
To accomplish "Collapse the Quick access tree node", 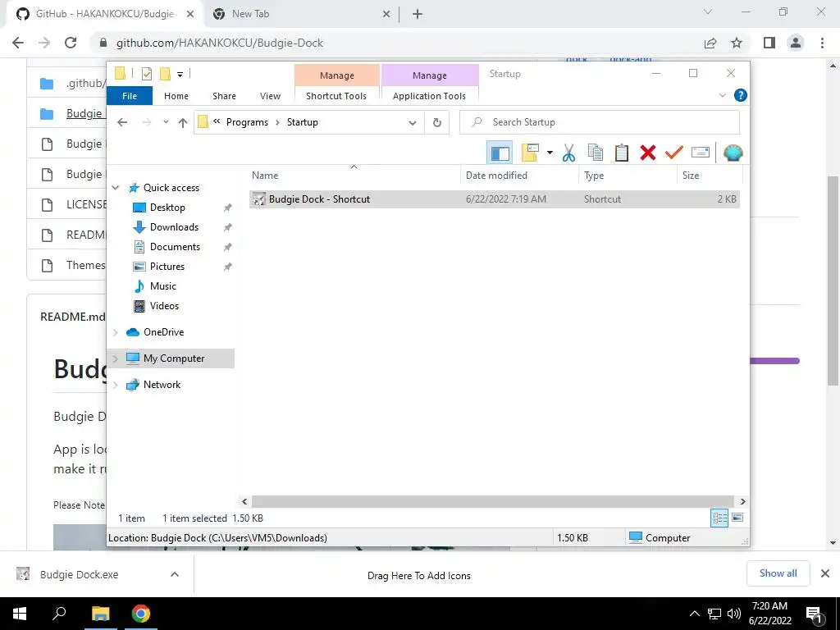I will [x=115, y=188].
